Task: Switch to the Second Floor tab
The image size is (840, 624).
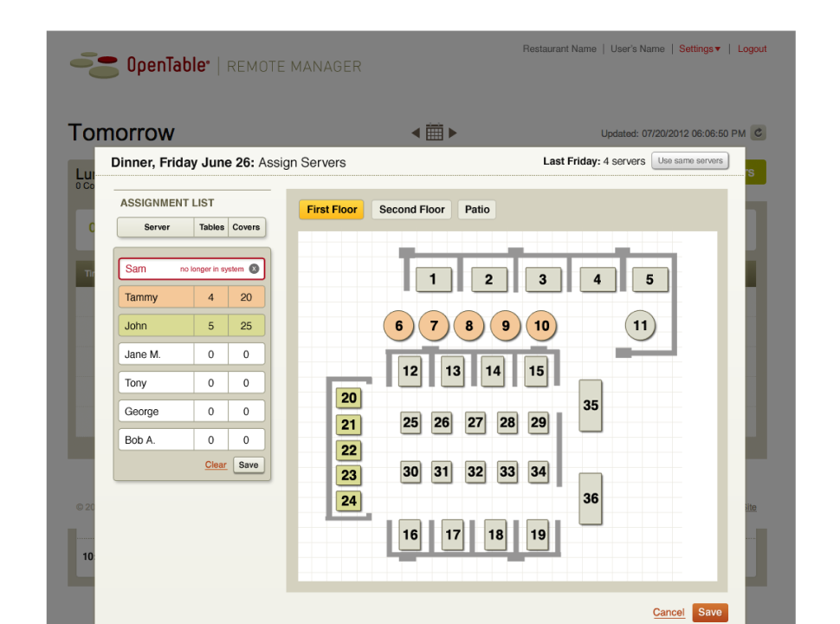Action: click(x=411, y=210)
